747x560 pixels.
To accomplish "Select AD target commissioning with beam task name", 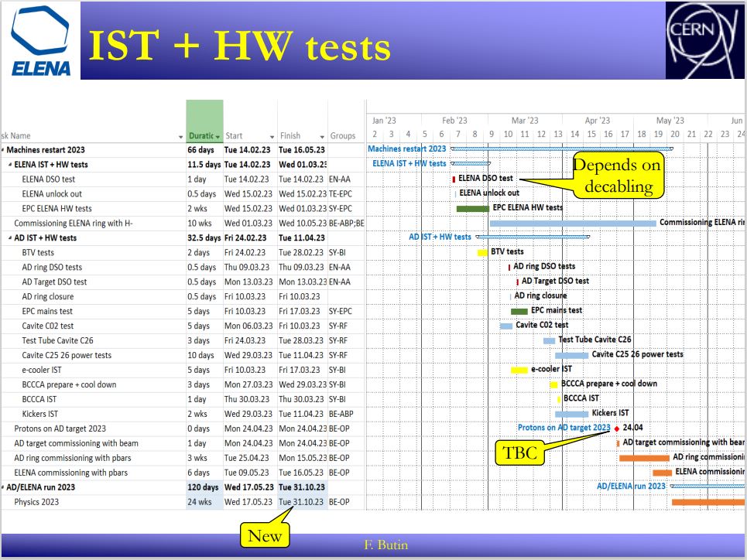I will [x=76, y=444].
